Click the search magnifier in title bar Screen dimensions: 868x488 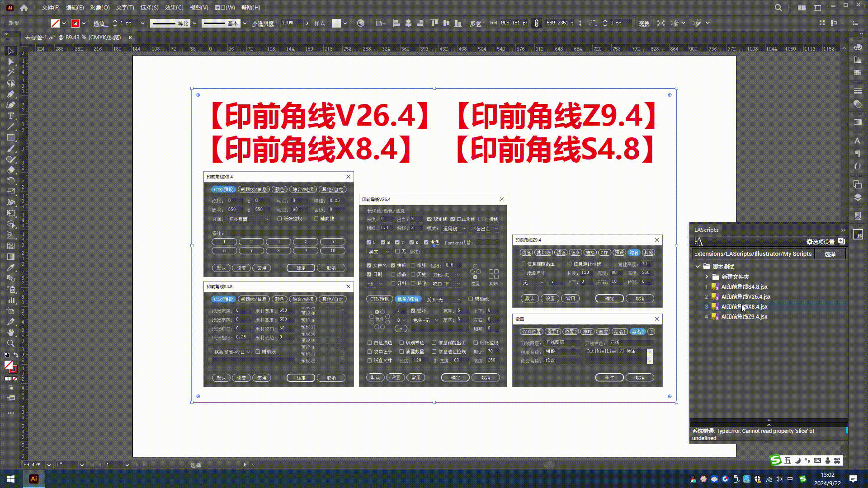click(778, 8)
